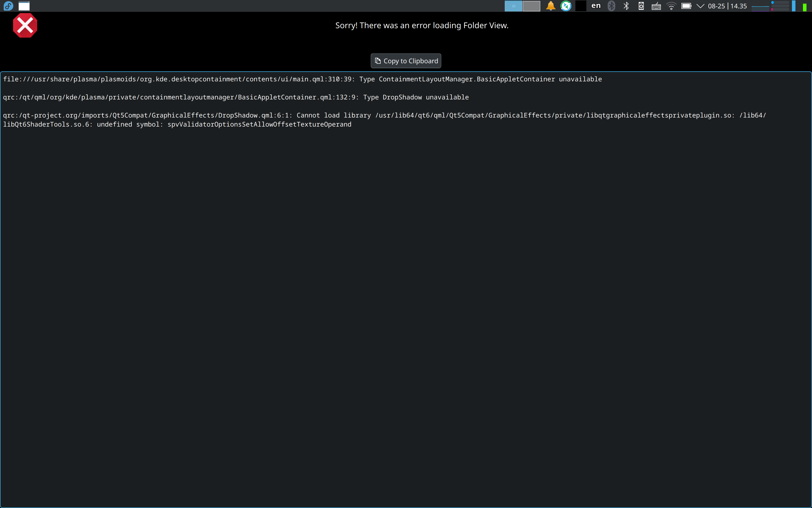Open the Wi-Fi networks tray icon
The height and width of the screenshot is (508, 812).
point(671,6)
